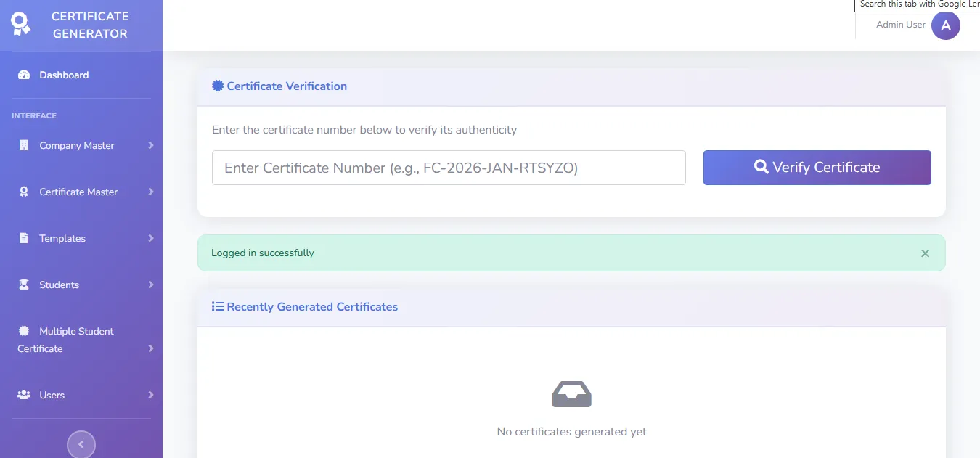Click the Recently Generated Certificates list icon
The height and width of the screenshot is (458, 980).
217,306
